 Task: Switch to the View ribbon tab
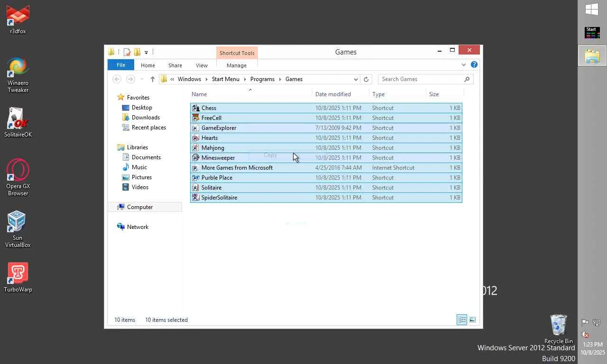[x=202, y=65]
